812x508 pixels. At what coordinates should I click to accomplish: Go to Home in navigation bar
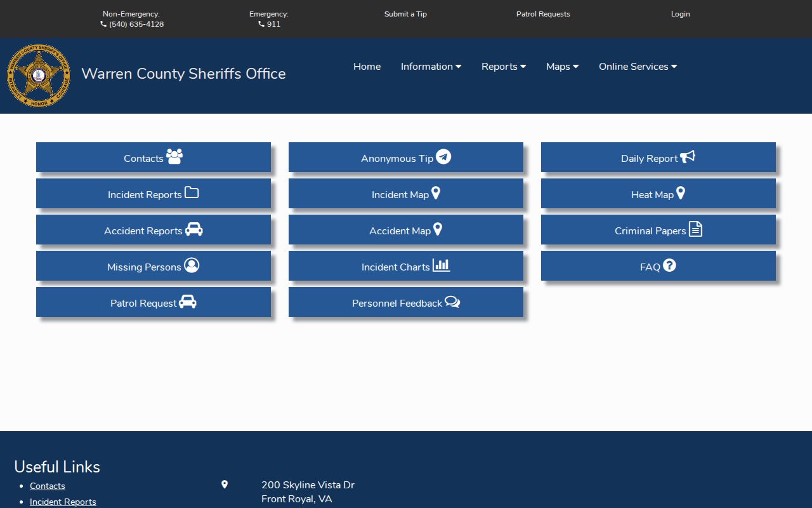[x=367, y=67]
